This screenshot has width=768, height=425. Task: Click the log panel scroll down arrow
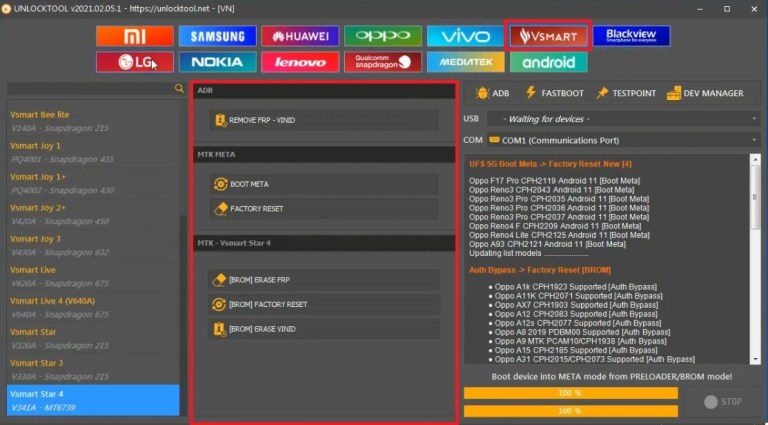click(755, 360)
